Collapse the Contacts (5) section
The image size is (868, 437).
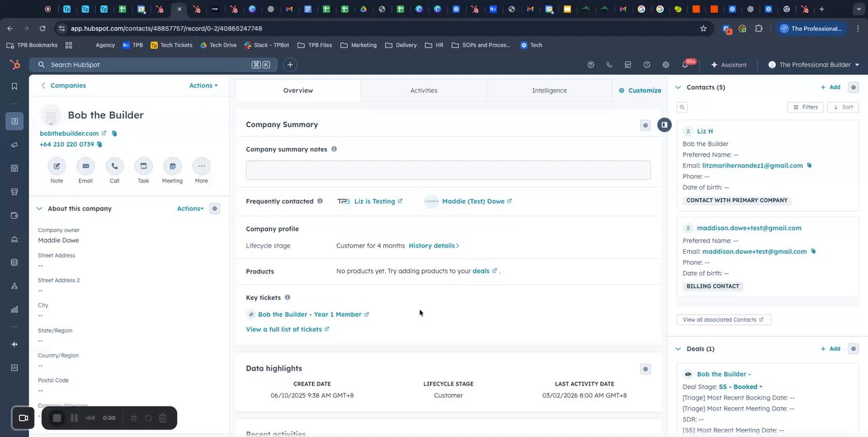coord(678,88)
